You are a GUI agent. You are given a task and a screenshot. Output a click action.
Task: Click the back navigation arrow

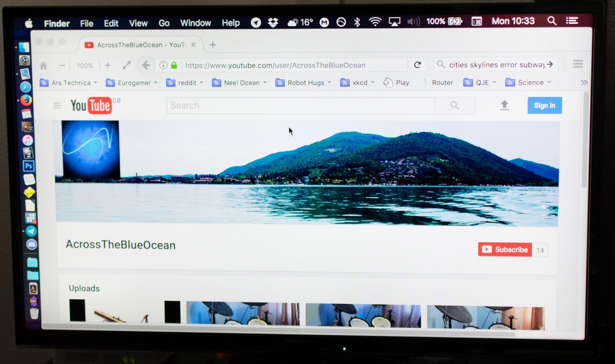click(x=146, y=66)
